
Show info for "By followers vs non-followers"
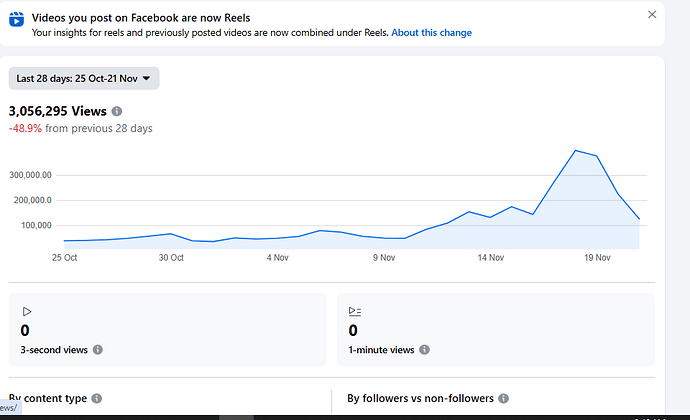[502, 398]
